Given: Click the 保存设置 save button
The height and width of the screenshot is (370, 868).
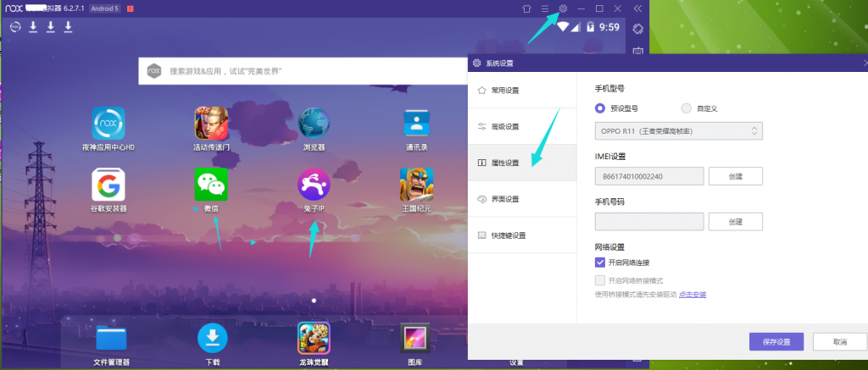Looking at the screenshot, I should coord(776,342).
